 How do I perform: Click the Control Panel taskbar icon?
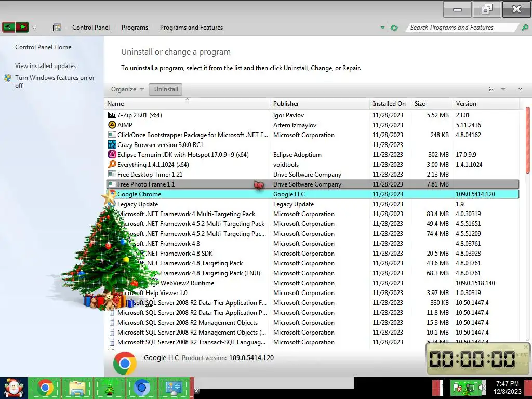click(x=174, y=388)
